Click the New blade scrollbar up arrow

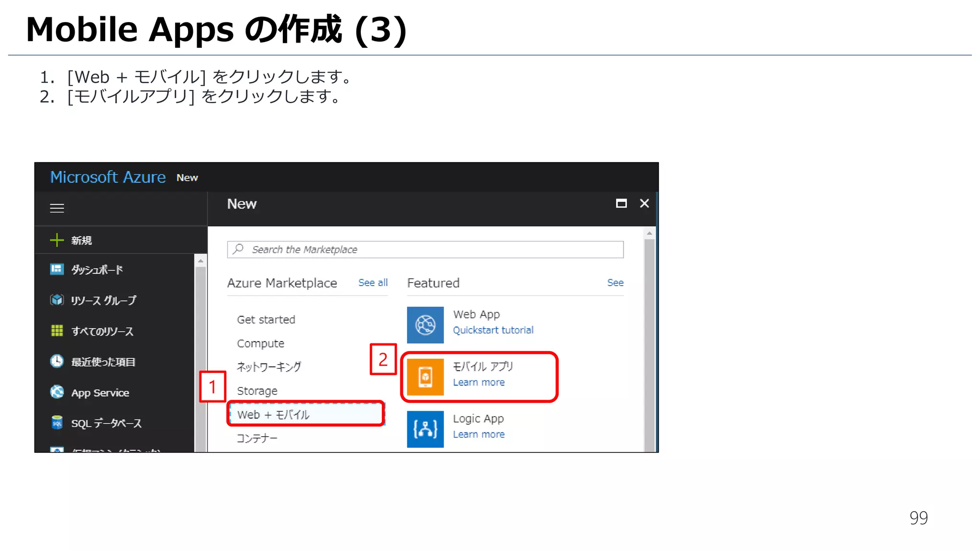tap(649, 233)
